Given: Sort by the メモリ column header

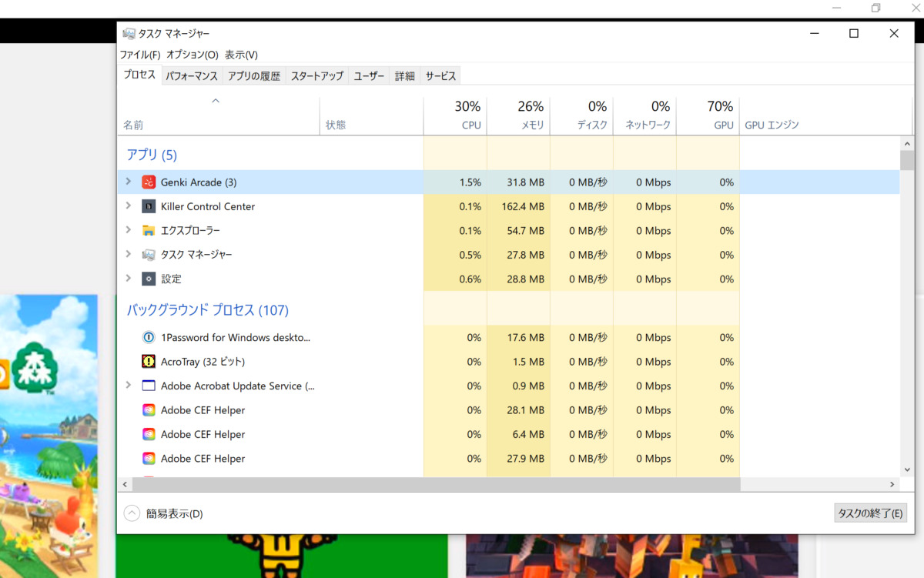Looking at the screenshot, I should 518,115.
